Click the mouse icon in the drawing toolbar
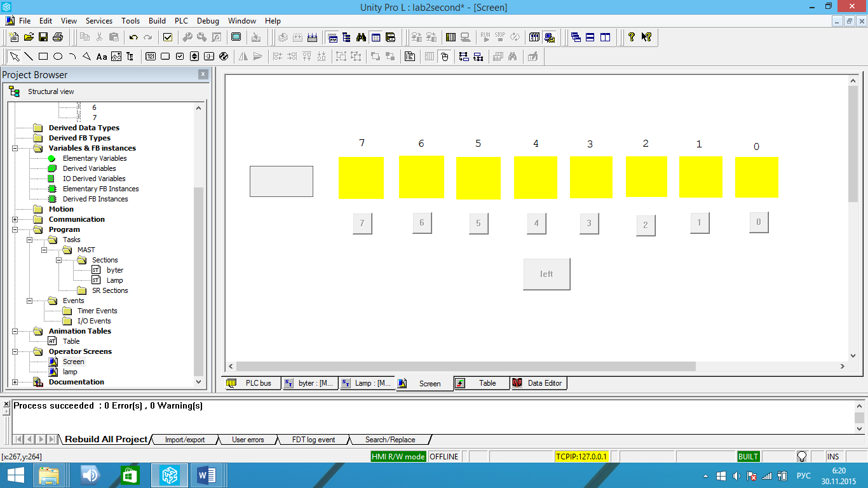Screen dimensions: 868x488 (x=445, y=57)
